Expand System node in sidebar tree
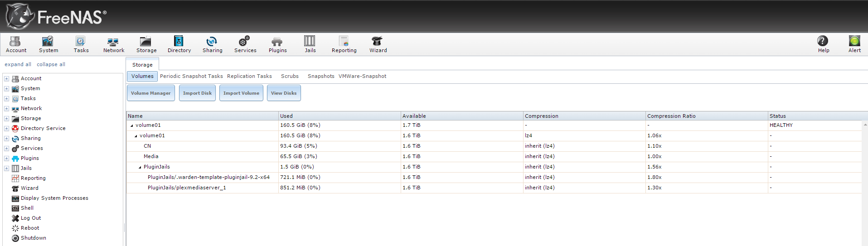This screenshot has height=246, width=868. pos(6,88)
